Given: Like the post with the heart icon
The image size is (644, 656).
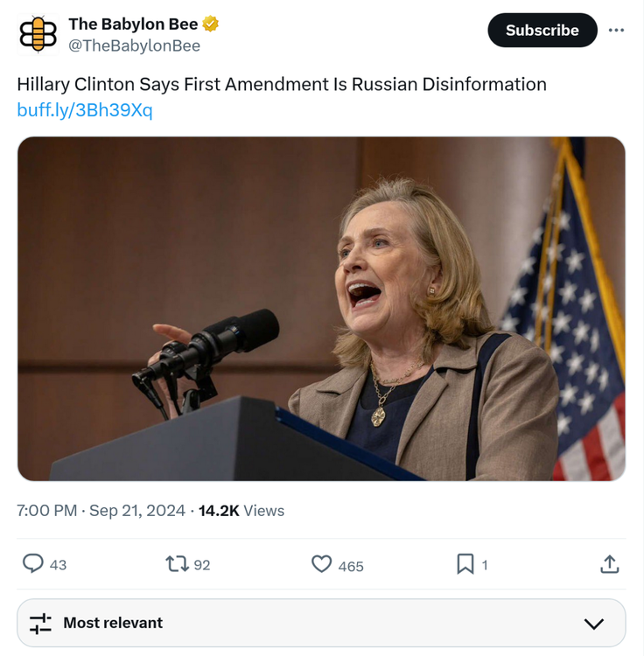Looking at the screenshot, I should click(x=322, y=564).
